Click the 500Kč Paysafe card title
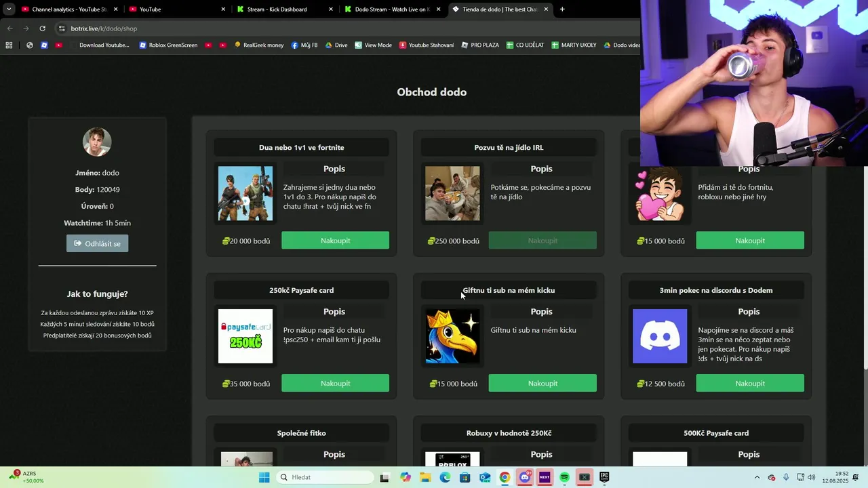This screenshot has width=868, height=488. click(x=716, y=433)
